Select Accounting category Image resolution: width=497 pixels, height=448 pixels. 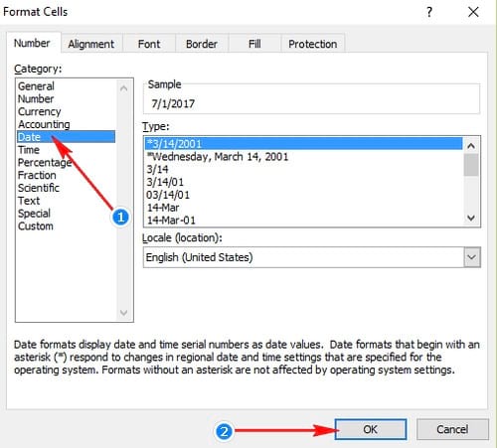click(x=67, y=124)
